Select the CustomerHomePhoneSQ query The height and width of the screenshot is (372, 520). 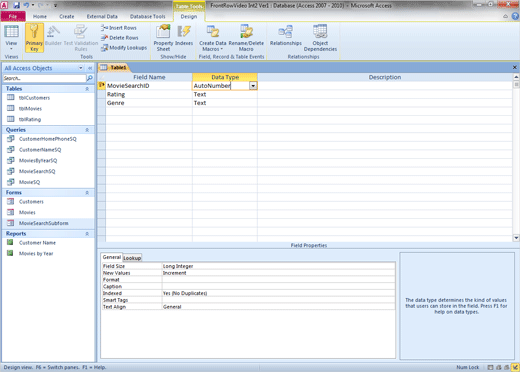tap(47, 139)
